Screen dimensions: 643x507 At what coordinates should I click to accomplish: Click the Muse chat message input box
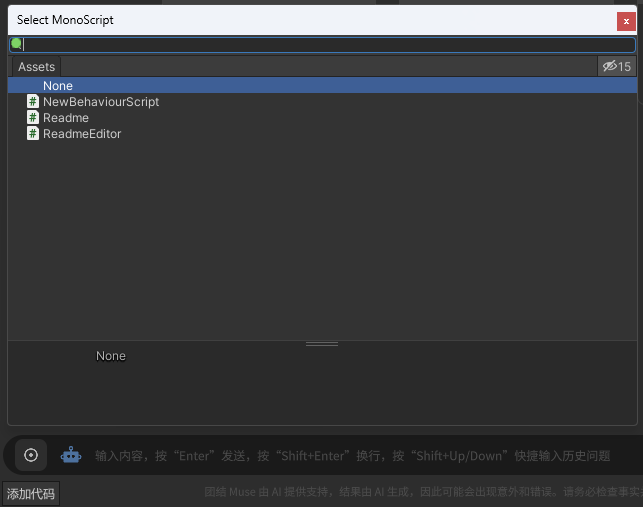pos(352,455)
